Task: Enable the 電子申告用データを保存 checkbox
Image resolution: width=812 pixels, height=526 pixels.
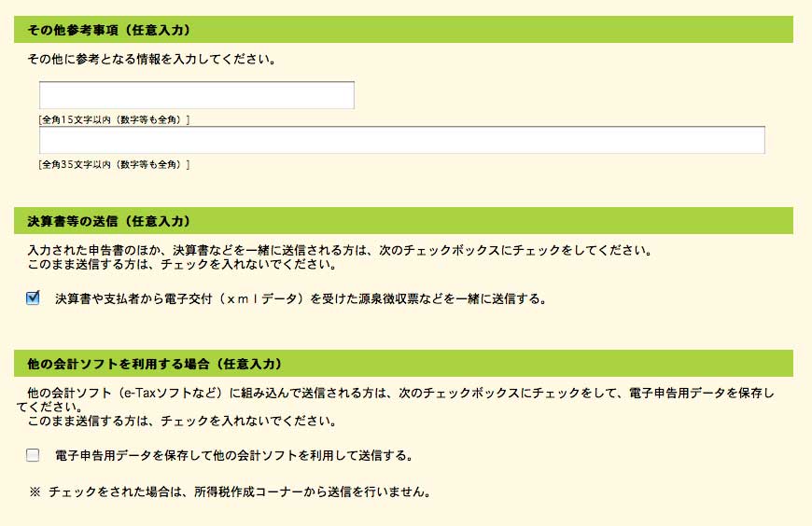Action: coord(34,455)
